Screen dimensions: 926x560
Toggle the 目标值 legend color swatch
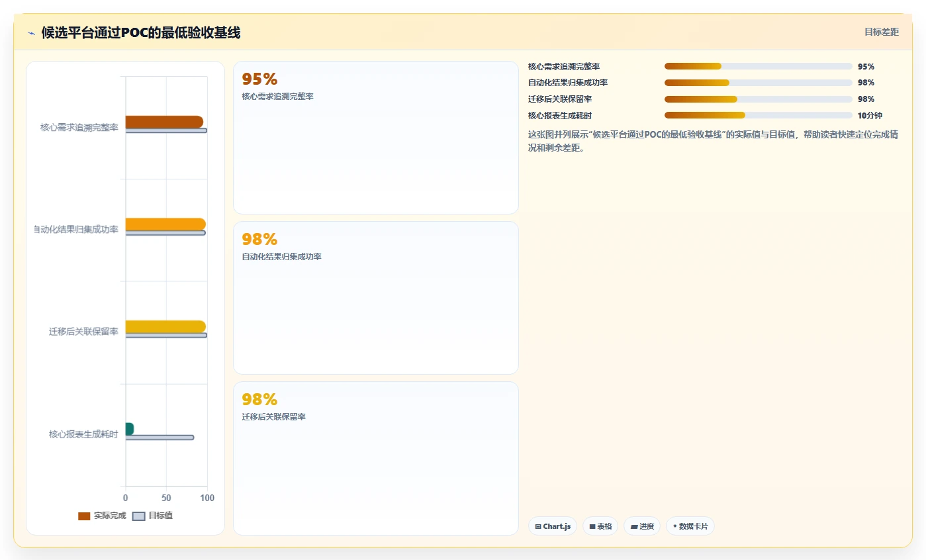coord(138,516)
